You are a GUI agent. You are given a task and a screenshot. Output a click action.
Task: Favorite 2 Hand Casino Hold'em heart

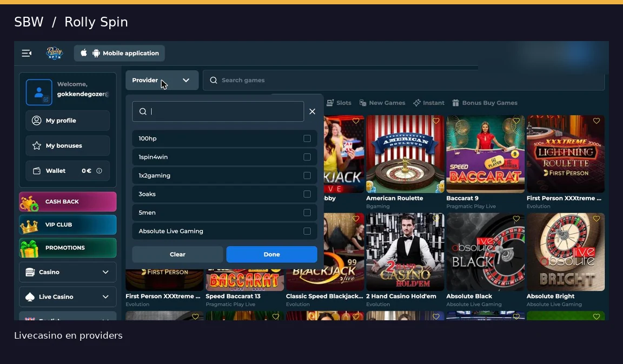tap(436, 219)
